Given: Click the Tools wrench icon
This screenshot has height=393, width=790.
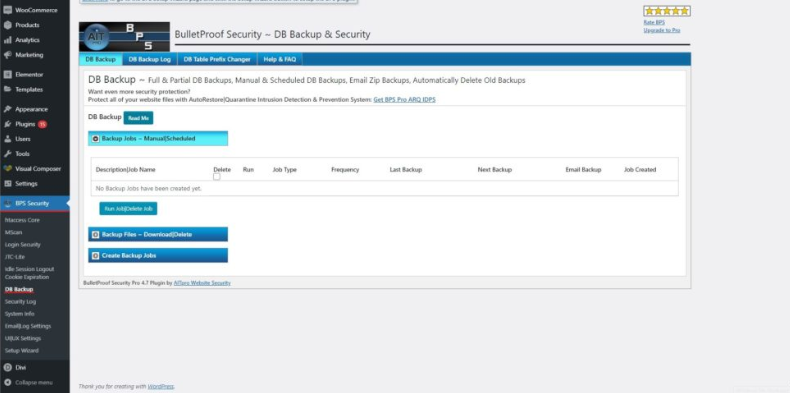Looking at the screenshot, I should pos(8,154).
